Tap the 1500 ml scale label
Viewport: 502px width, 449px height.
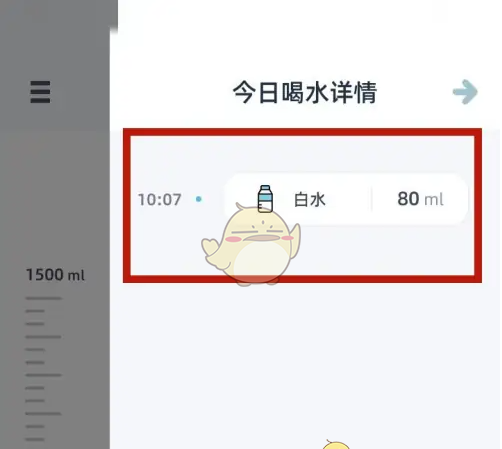(x=56, y=275)
